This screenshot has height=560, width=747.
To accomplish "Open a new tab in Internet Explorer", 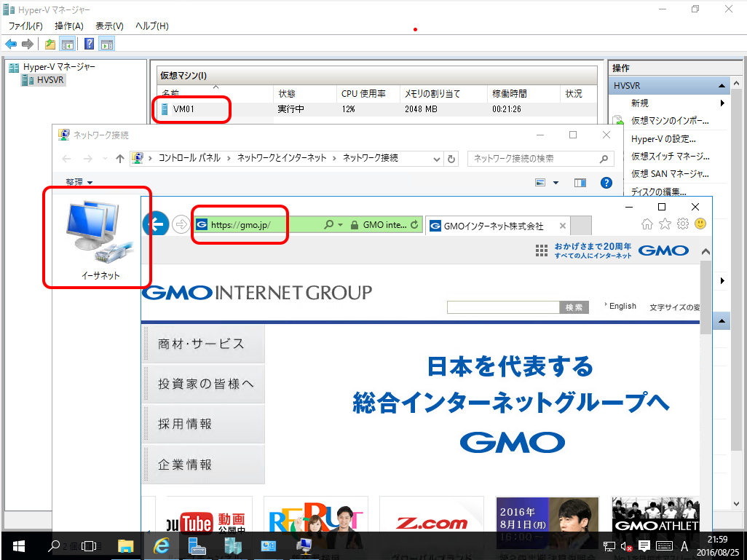I will click(x=581, y=226).
